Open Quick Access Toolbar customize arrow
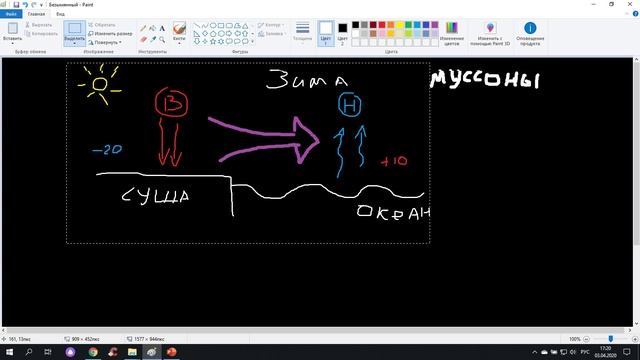The height and width of the screenshot is (360, 640). (41, 5)
